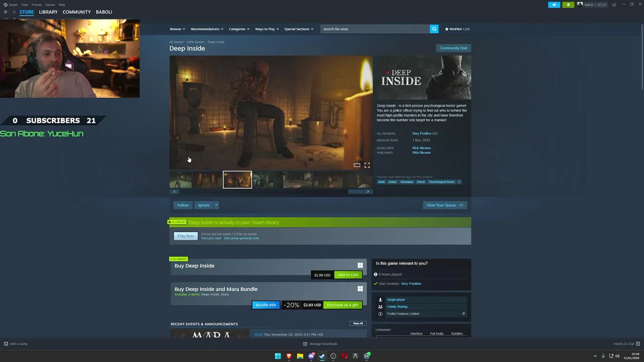This screenshot has width=644, height=362.
Task: Click the Psychological Horror tag
Action: tap(442, 182)
